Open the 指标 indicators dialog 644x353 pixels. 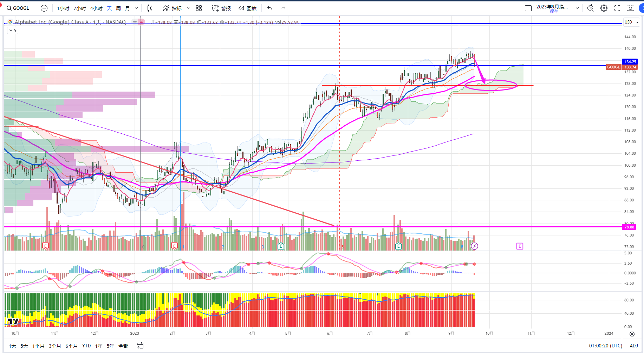(x=173, y=8)
